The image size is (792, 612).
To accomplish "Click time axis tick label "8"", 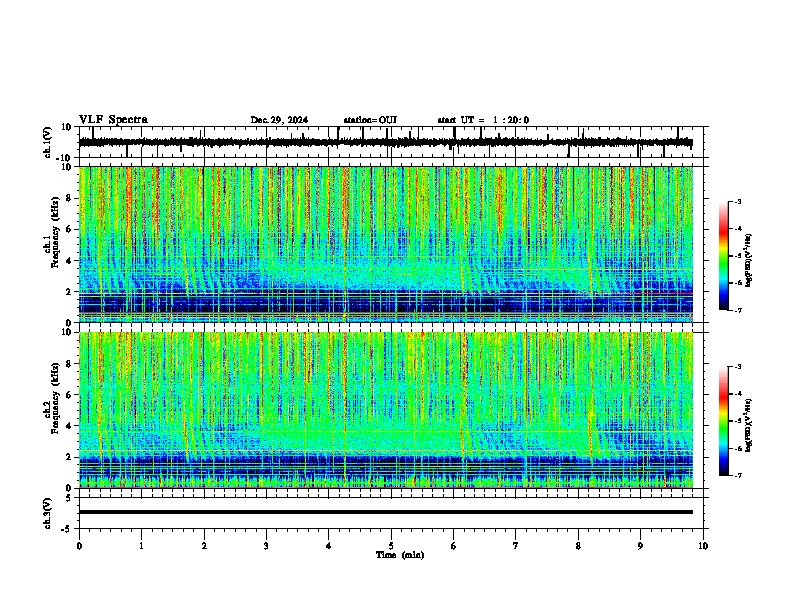I will tap(578, 546).
